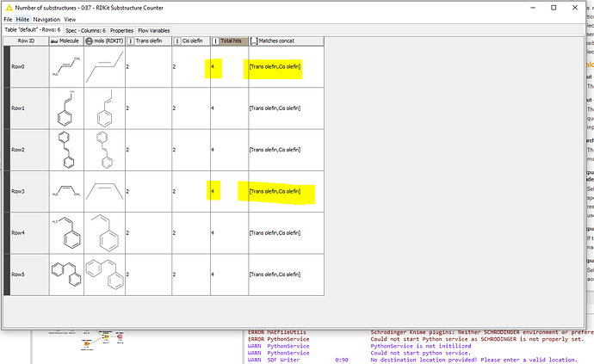Viewport: 594px width, 364px height.
Task: Click the integer type icon in Trans olefin header
Action: [130, 41]
